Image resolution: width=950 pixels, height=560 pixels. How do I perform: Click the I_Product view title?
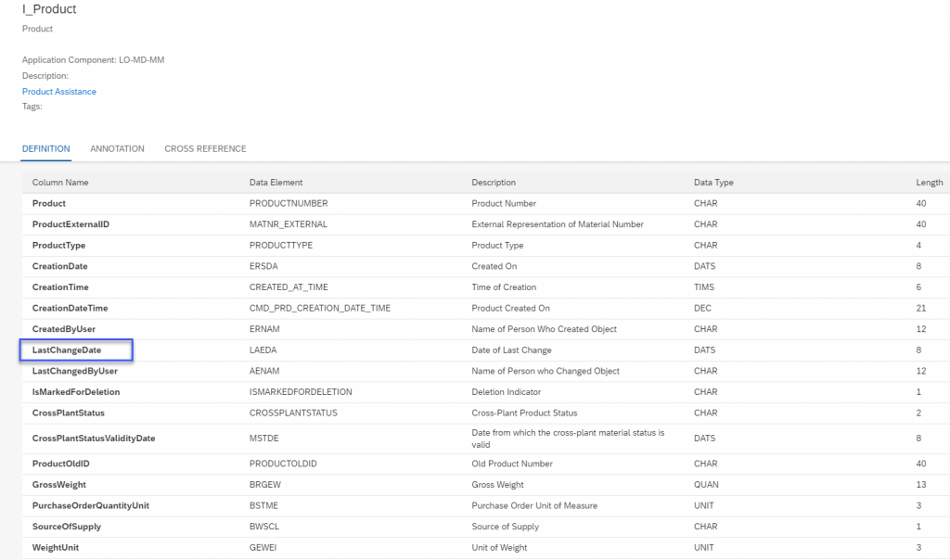coord(49,9)
